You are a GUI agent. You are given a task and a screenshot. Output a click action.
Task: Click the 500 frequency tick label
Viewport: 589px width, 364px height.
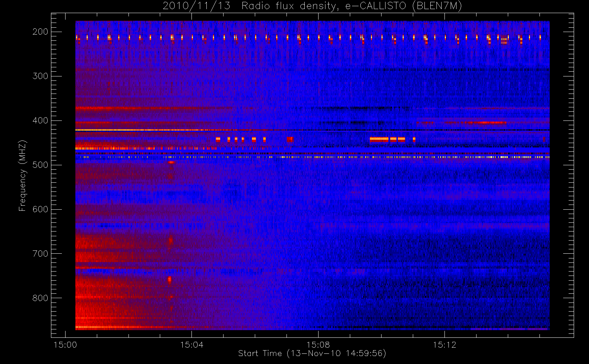(x=40, y=165)
